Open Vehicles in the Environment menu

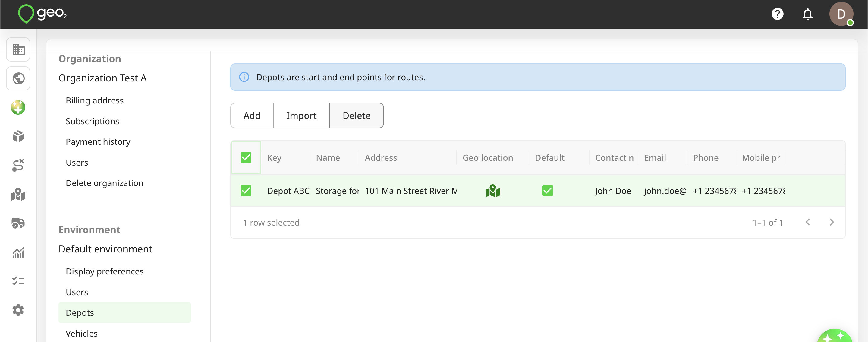coord(82,334)
